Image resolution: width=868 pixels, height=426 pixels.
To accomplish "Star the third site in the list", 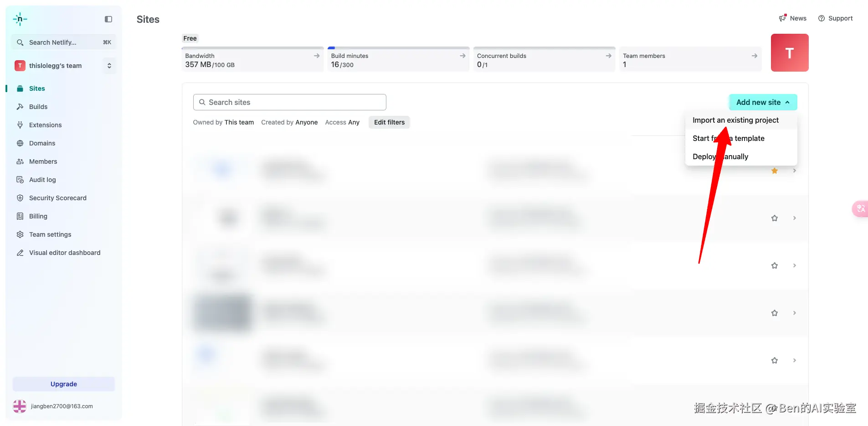I will [775, 265].
